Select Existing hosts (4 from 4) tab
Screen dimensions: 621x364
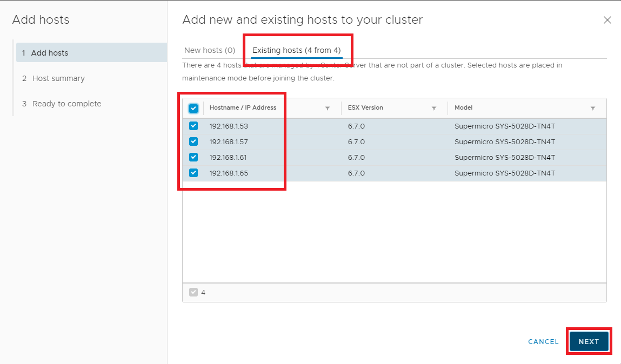click(x=297, y=50)
